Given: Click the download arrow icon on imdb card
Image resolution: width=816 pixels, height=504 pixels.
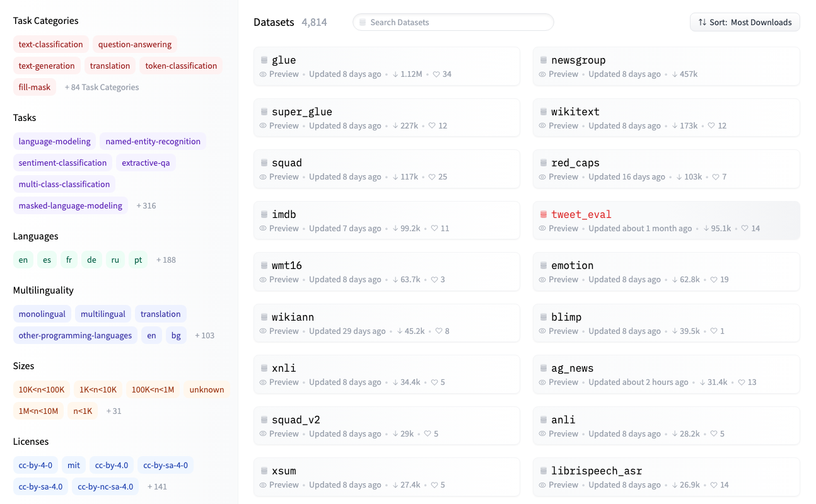Looking at the screenshot, I should (x=395, y=229).
